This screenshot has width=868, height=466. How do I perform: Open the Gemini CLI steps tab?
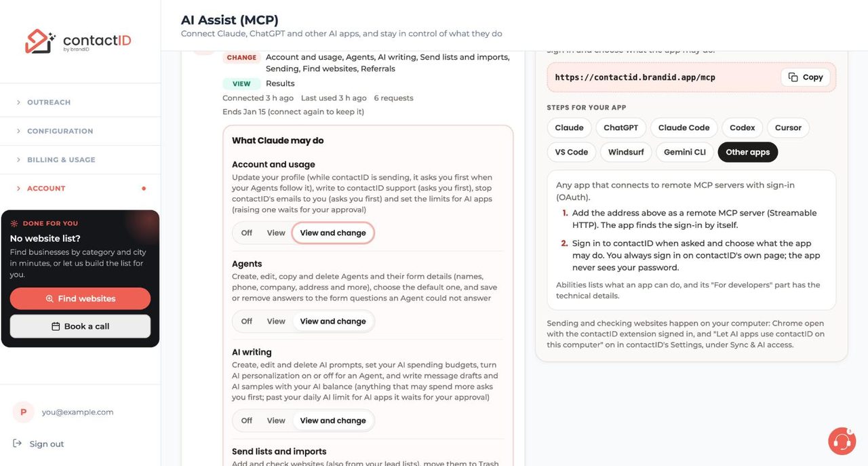pos(685,152)
